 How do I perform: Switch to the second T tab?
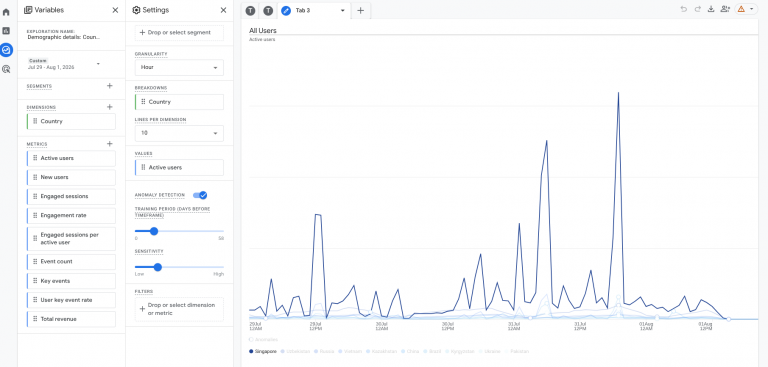[x=268, y=10]
